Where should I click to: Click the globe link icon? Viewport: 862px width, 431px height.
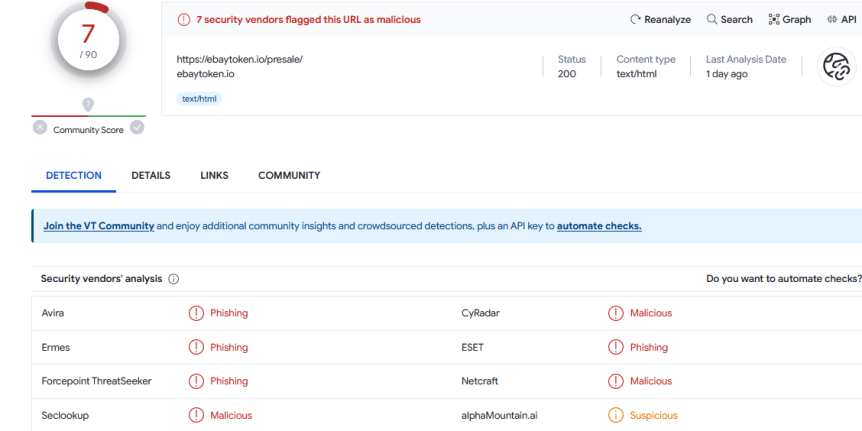click(836, 67)
